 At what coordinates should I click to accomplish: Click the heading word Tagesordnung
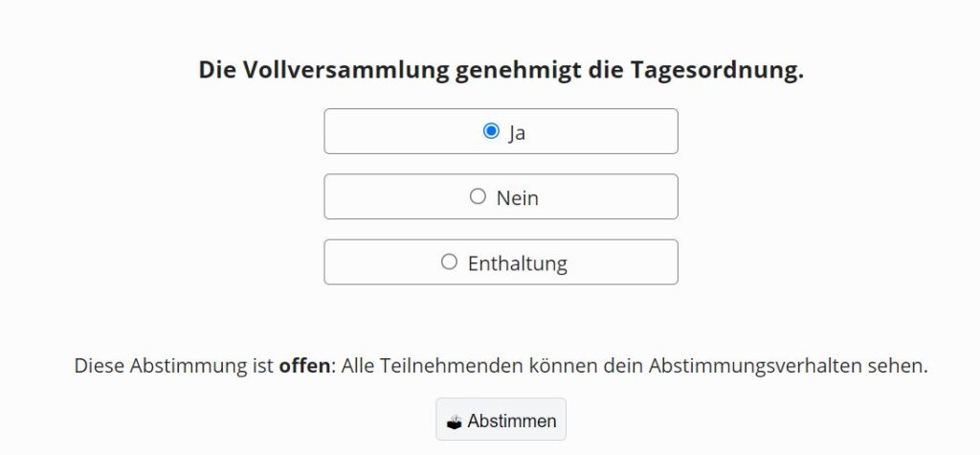coord(717,71)
